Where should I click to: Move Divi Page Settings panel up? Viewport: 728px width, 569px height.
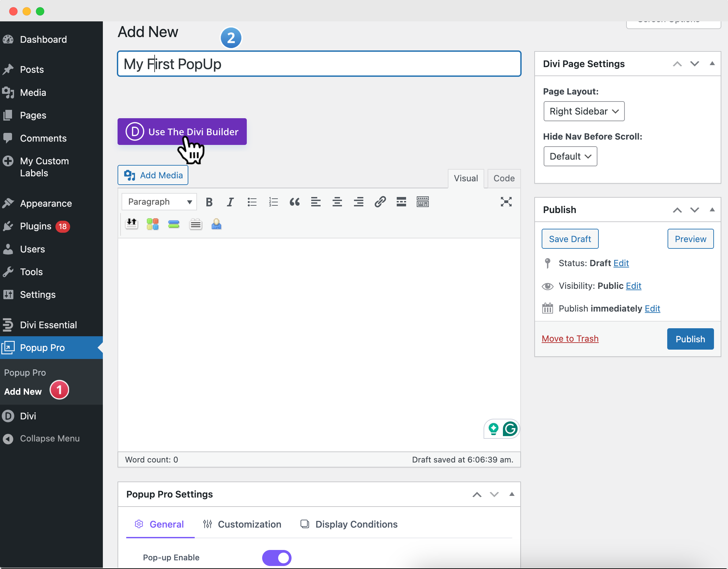(x=677, y=64)
